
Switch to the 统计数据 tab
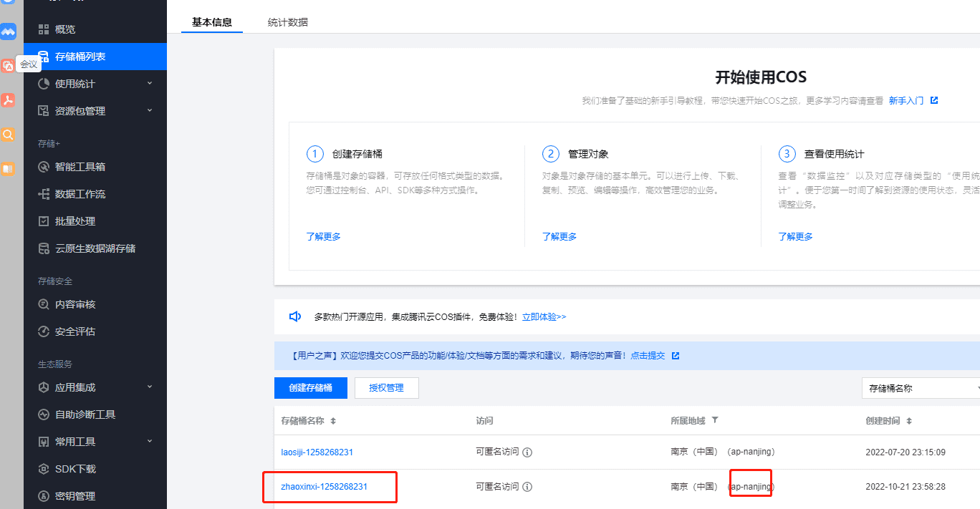287,22
